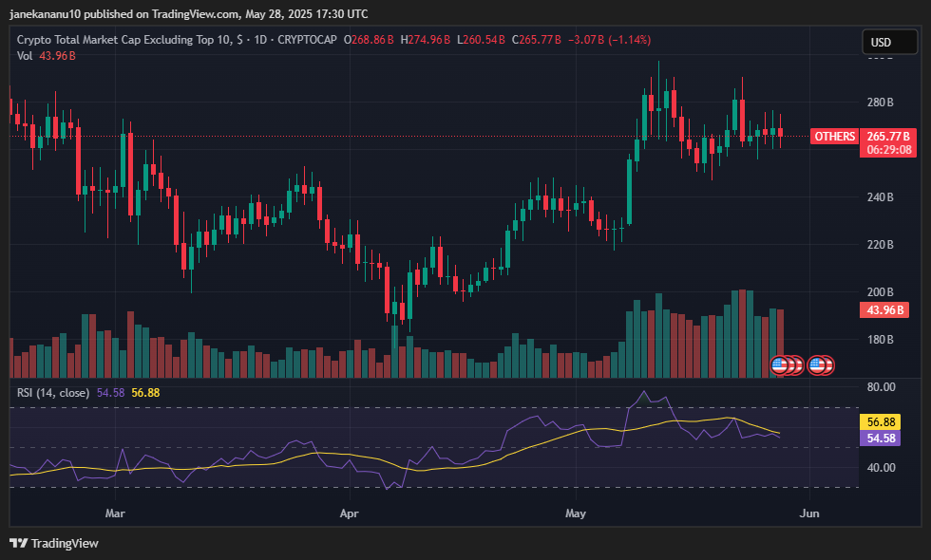Image resolution: width=931 pixels, height=560 pixels.
Task: Click the RSI (14, close) indicator label
Action: (53, 393)
